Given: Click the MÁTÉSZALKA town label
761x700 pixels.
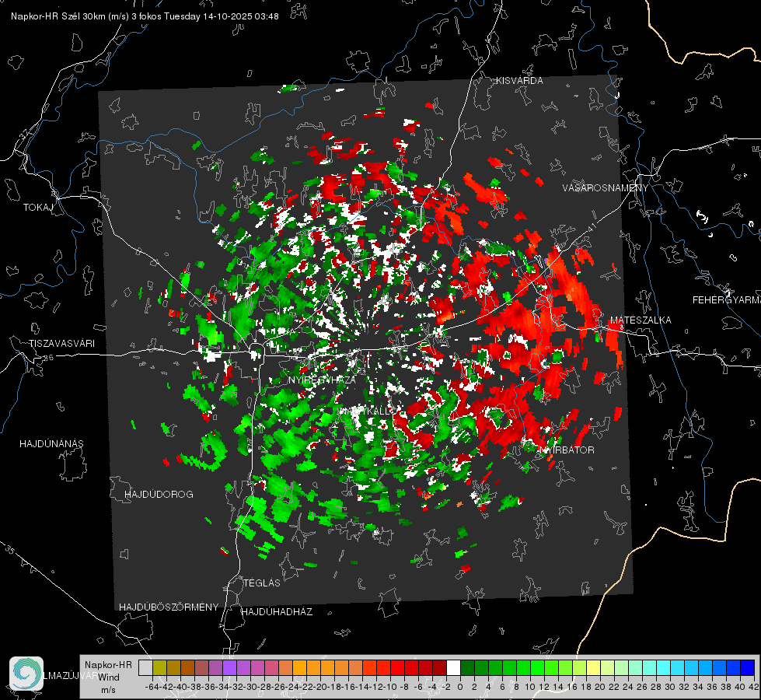Looking at the screenshot, I should click(x=641, y=320).
